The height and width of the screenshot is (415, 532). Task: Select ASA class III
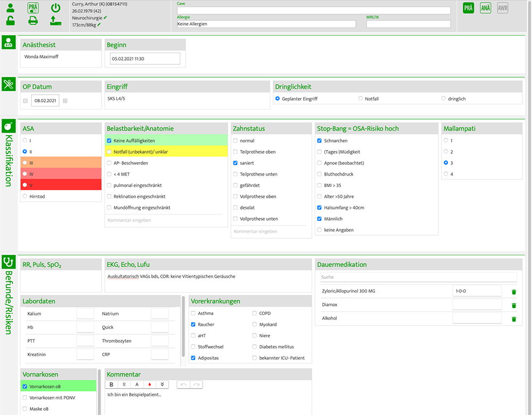(x=25, y=163)
